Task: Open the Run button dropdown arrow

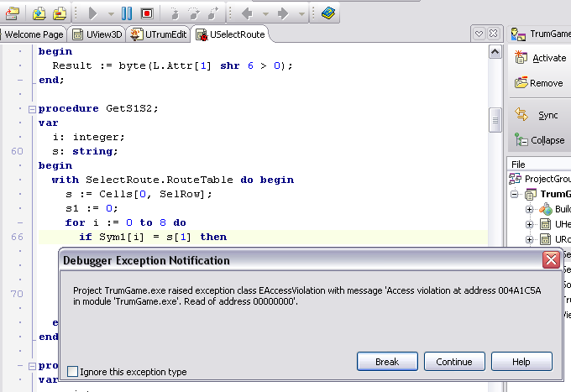Action: coord(108,13)
